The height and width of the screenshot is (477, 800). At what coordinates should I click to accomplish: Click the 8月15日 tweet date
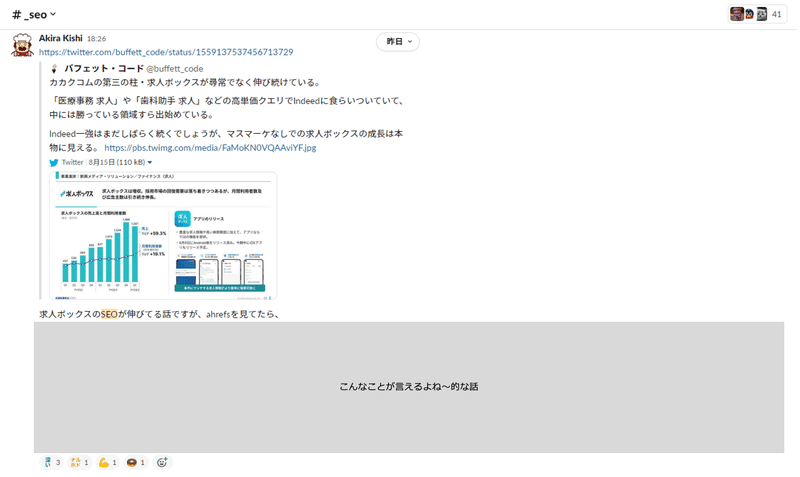pos(102,162)
